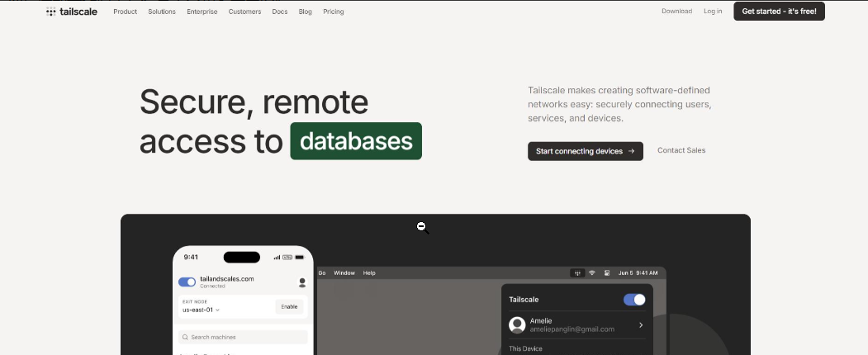This screenshot has height=355, width=868.
Task: Click the Contact Sales link
Action: coord(681,150)
